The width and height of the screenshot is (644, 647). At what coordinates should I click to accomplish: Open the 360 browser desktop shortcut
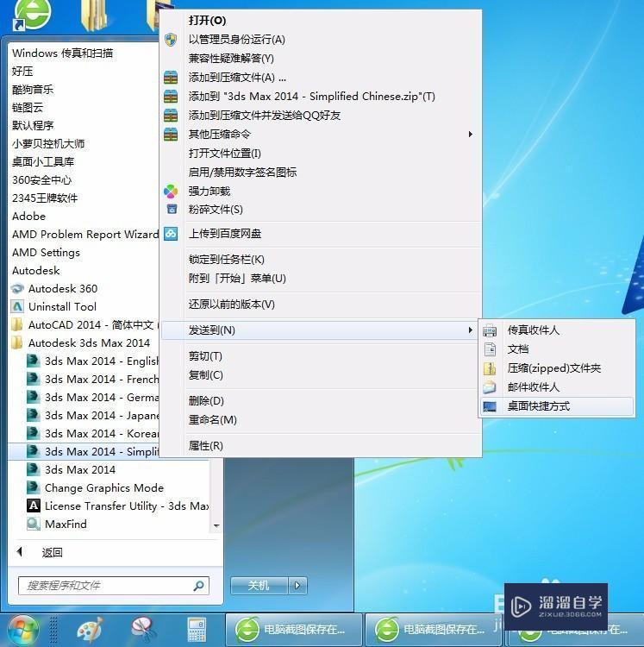point(33,15)
